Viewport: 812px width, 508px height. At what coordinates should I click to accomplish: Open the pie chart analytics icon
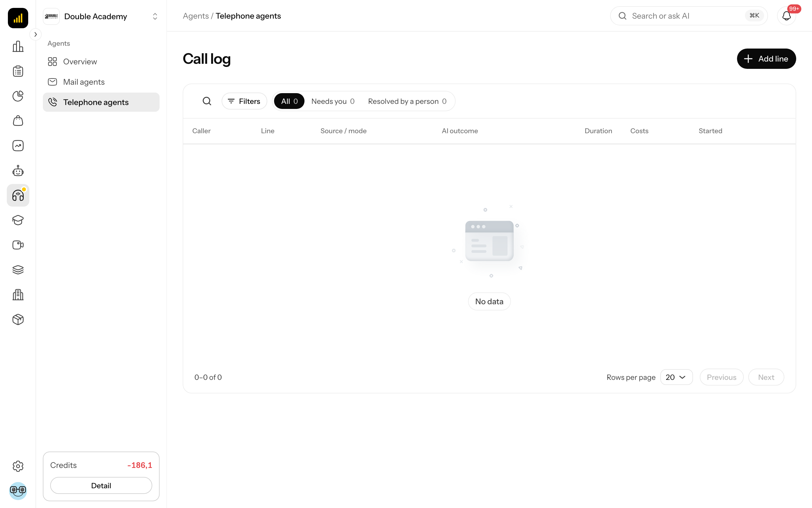click(18, 96)
